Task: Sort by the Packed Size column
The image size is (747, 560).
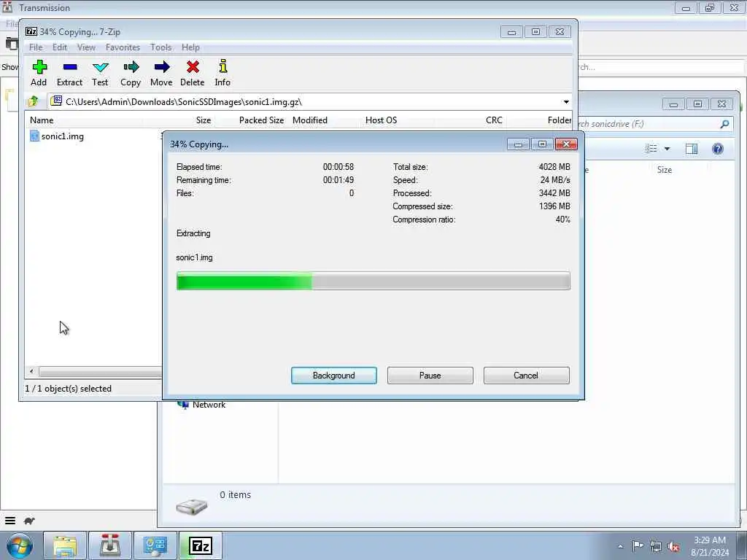Action: (x=261, y=120)
